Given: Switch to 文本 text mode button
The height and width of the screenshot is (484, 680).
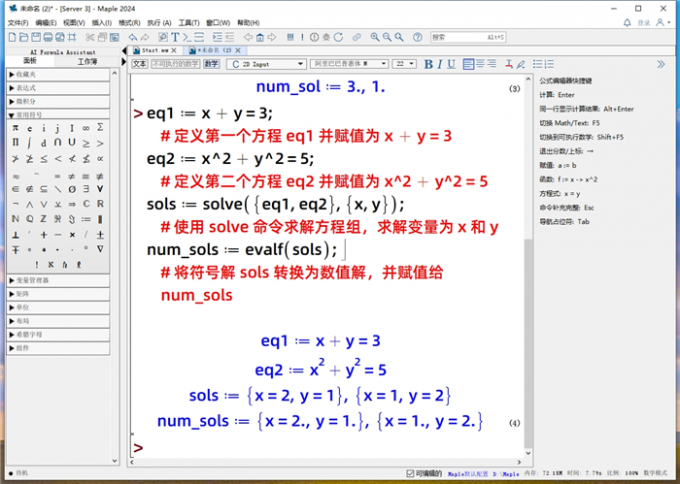Looking at the screenshot, I should tap(139, 64).
